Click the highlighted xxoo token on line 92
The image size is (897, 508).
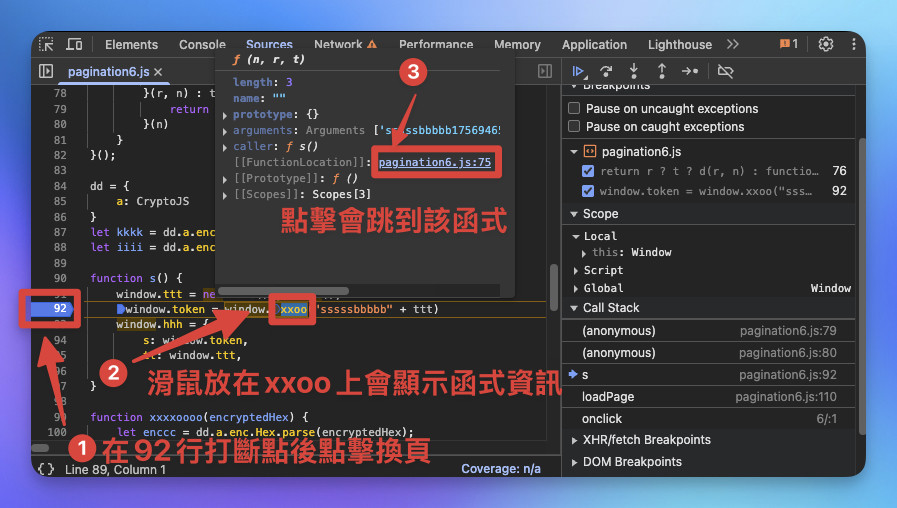(293, 309)
